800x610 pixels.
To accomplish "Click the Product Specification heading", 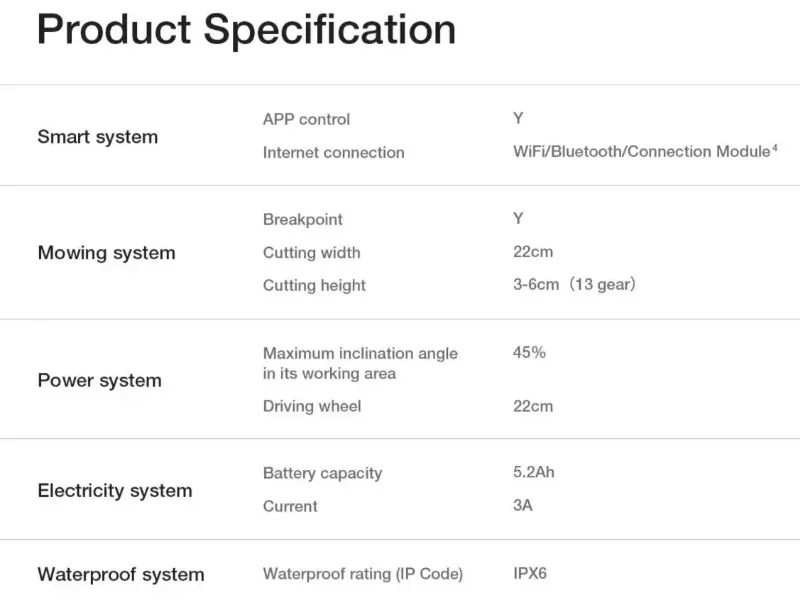I will 246,30.
